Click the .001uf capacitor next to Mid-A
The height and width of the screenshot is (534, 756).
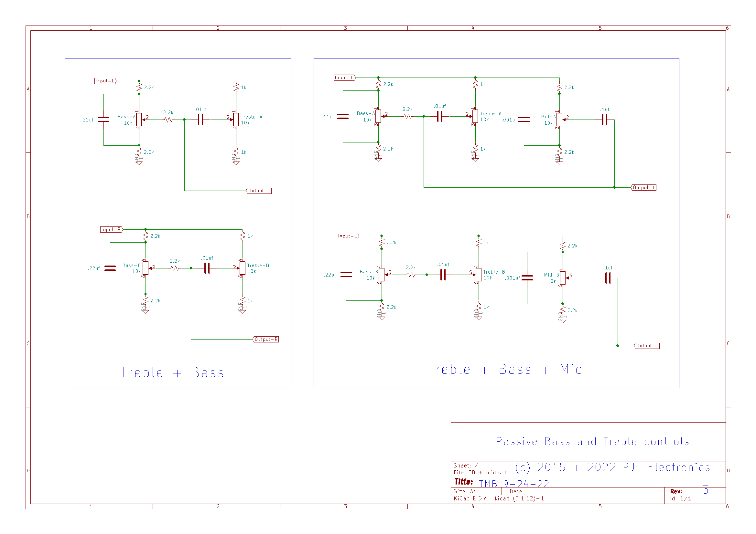[x=524, y=120]
